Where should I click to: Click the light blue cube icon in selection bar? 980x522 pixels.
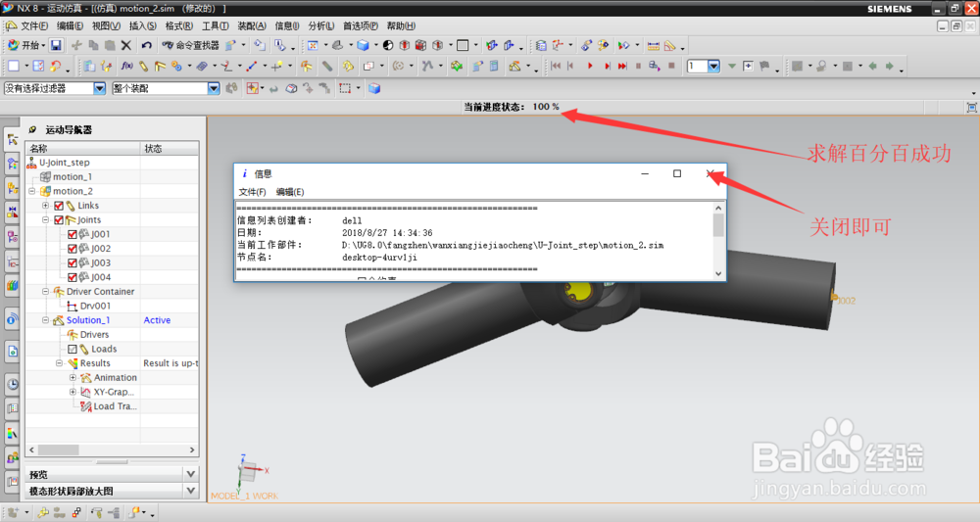[374, 89]
